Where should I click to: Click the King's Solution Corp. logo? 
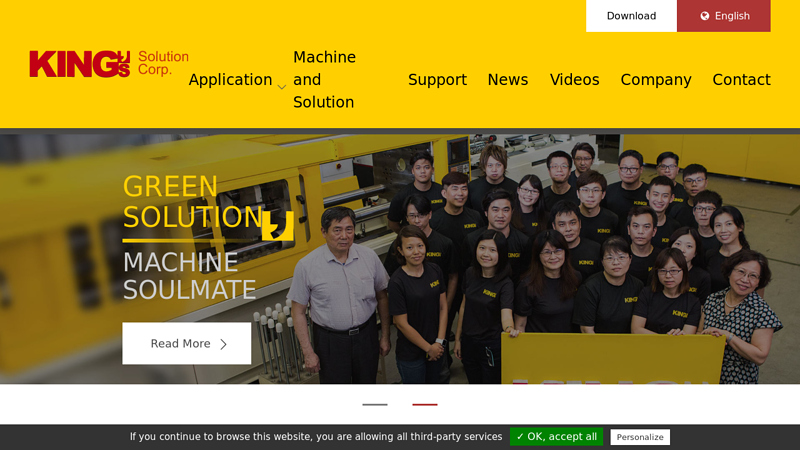tap(108, 64)
